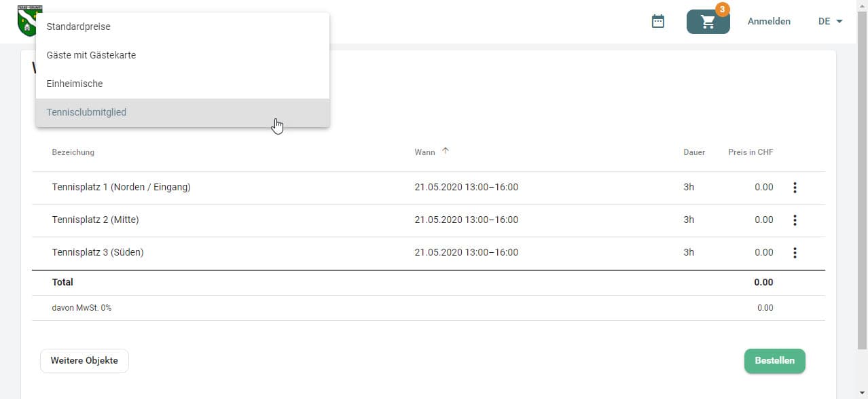Expand the DE language dropdown

[830, 21]
